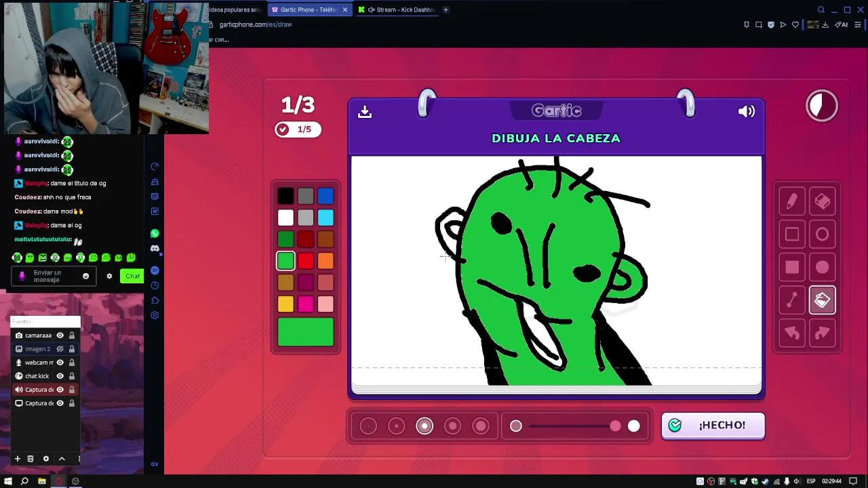This screenshot has width=868, height=488.
Task: Pick the filled rectangle tool
Action: point(791,267)
